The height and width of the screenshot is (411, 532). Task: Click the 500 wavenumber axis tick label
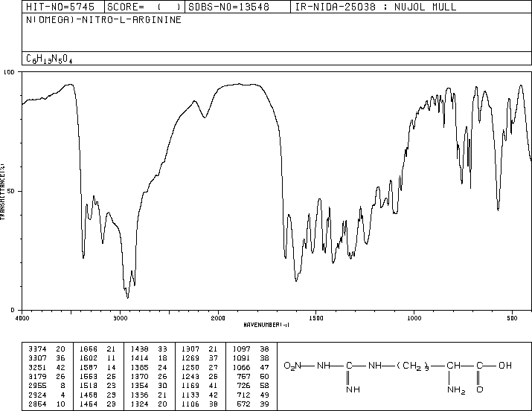pos(512,318)
